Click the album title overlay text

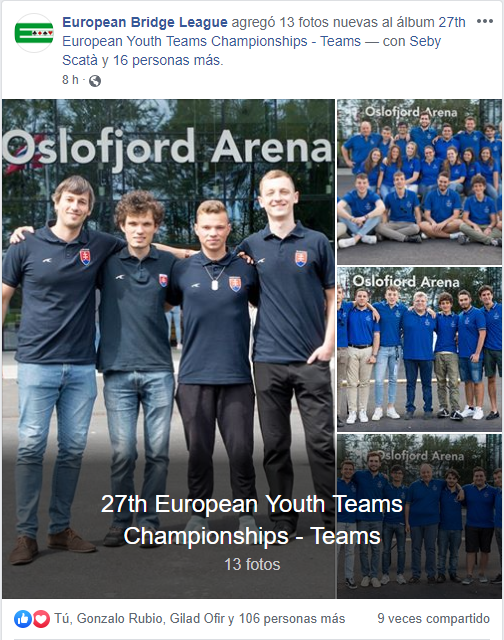coord(252,520)
